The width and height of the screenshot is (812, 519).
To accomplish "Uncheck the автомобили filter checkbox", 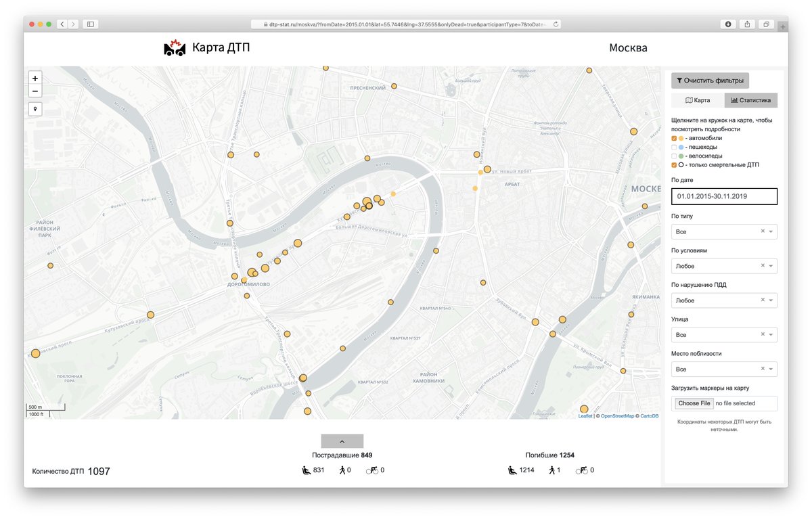I will [x=674, y=137].
